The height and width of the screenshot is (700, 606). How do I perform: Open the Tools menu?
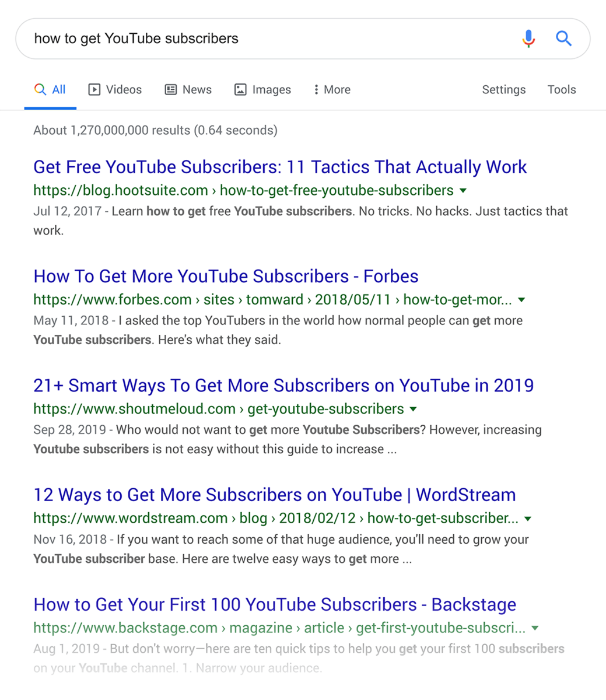click(x=562, y=90)
